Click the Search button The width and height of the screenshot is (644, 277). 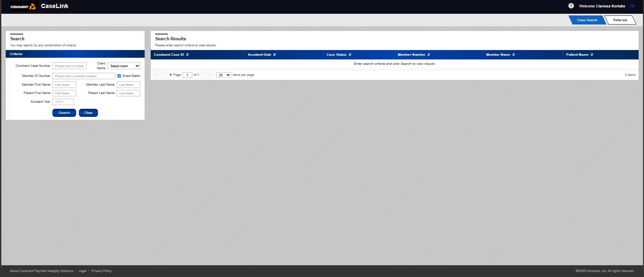point(64,113)
